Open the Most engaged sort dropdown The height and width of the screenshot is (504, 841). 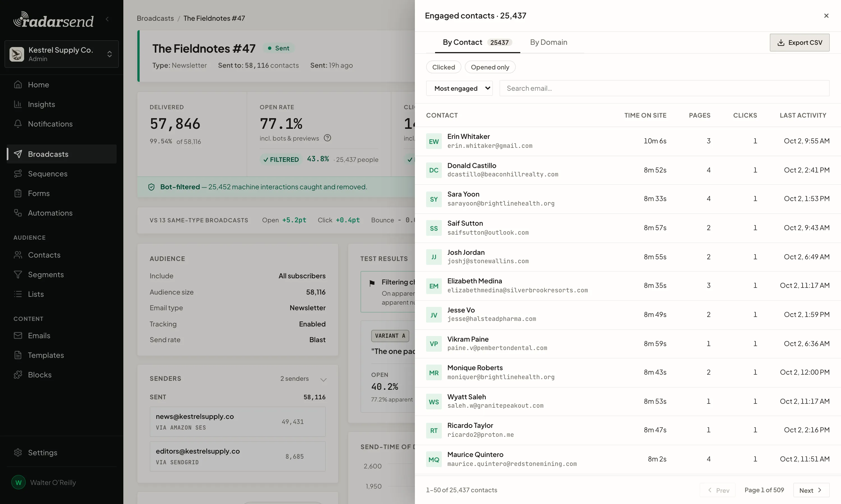coord(459,88)
